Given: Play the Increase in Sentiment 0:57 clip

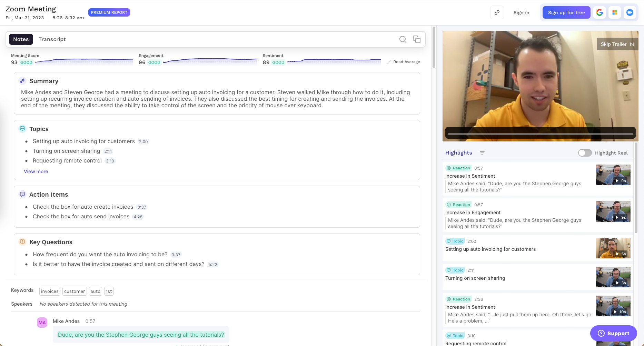Looking at the screenshot, I should tap(613, 175).
